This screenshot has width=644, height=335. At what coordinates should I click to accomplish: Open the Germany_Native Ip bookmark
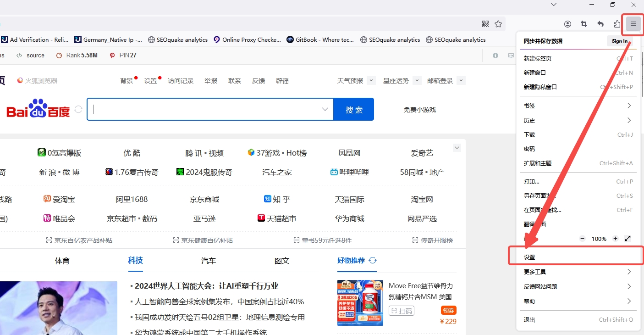coord(108,40)
